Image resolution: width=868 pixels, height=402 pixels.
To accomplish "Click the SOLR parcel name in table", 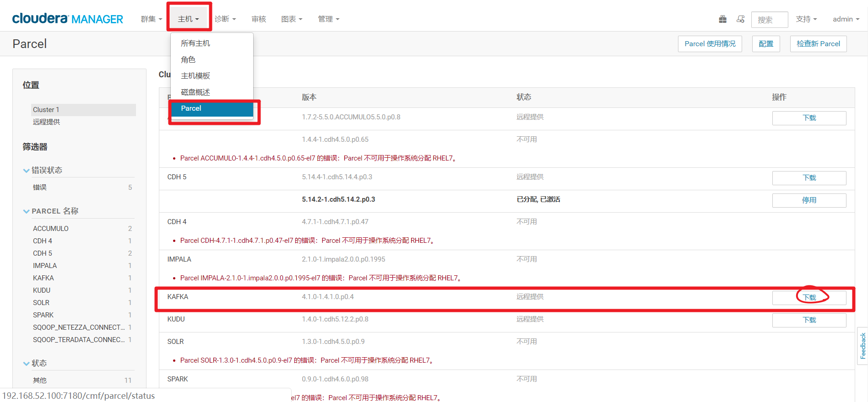I will point(175,342).
